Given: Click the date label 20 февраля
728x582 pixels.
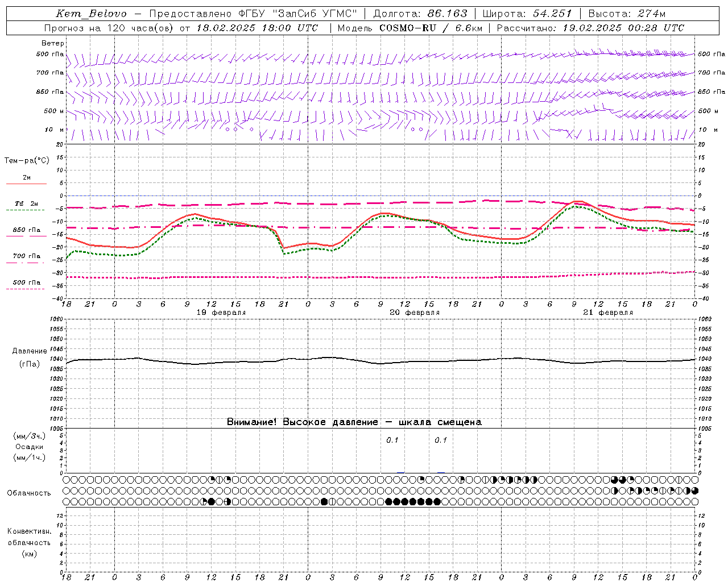Looking at the screenshot, I should [x=415, y=313].
